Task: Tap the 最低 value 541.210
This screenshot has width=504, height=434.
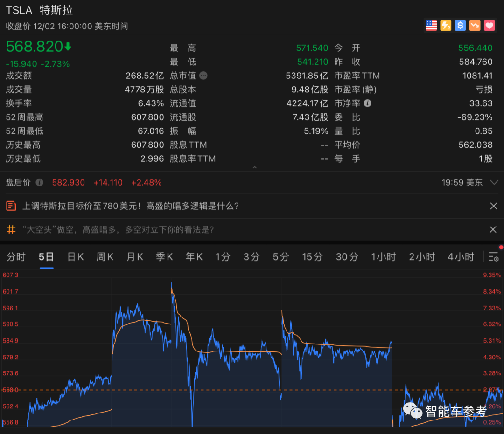Action: [x=312, y=62]
